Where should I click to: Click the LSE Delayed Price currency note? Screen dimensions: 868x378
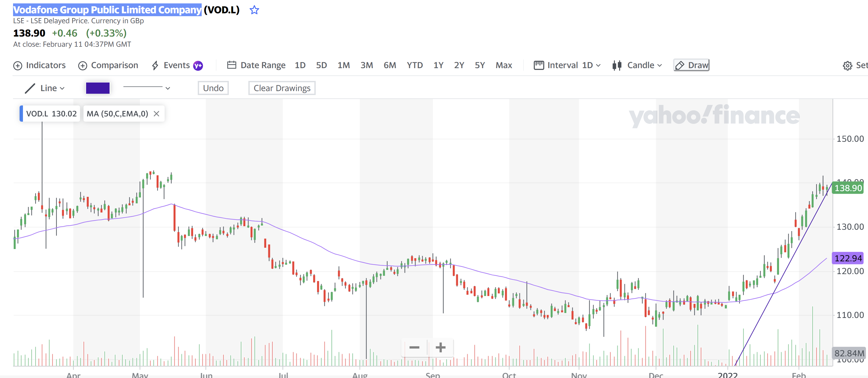point(79,21)
